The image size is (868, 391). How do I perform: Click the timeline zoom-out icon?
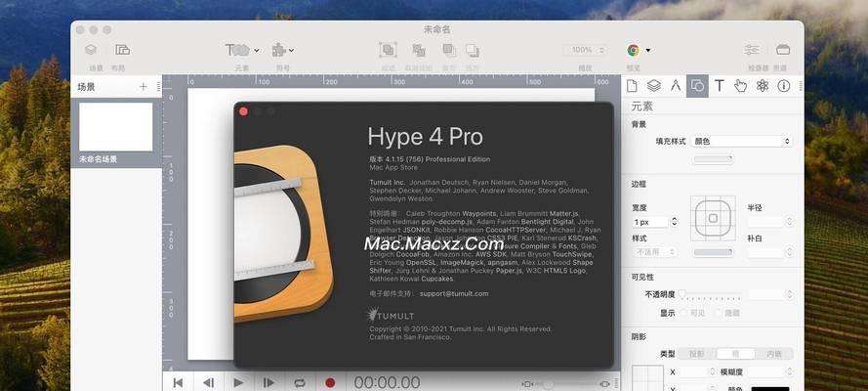tap(527, 384)
